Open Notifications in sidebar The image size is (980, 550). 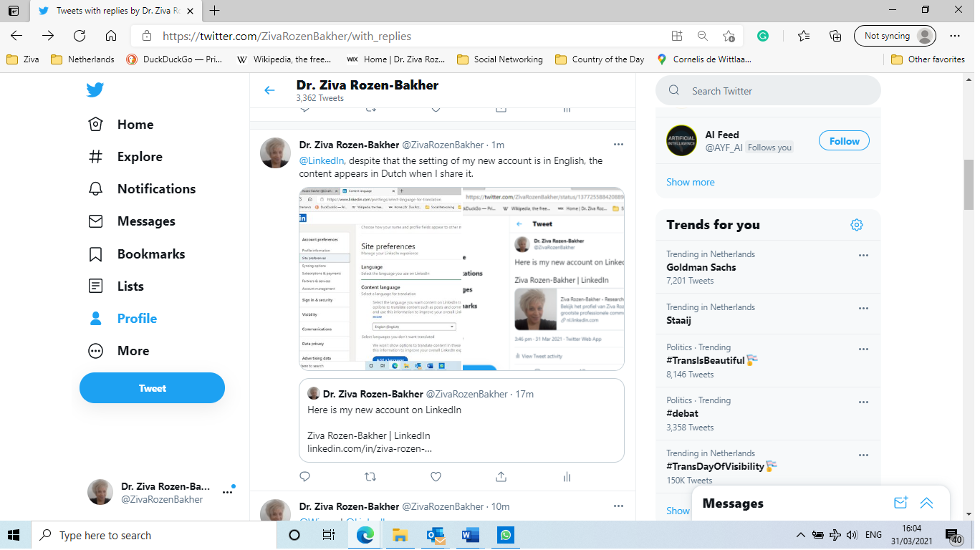(x=142, y=189)
